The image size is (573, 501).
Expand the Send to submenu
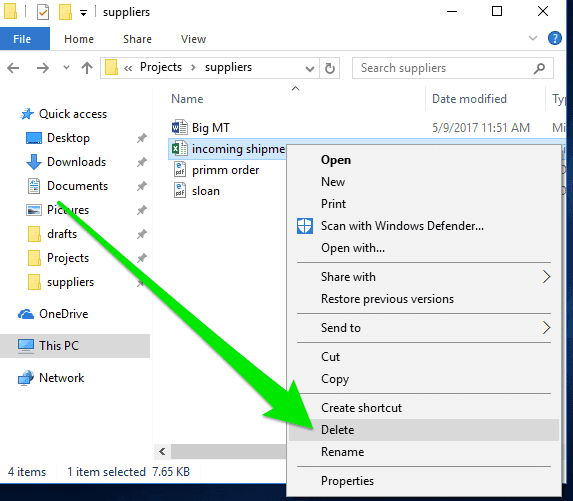click(x=424, y=328)
